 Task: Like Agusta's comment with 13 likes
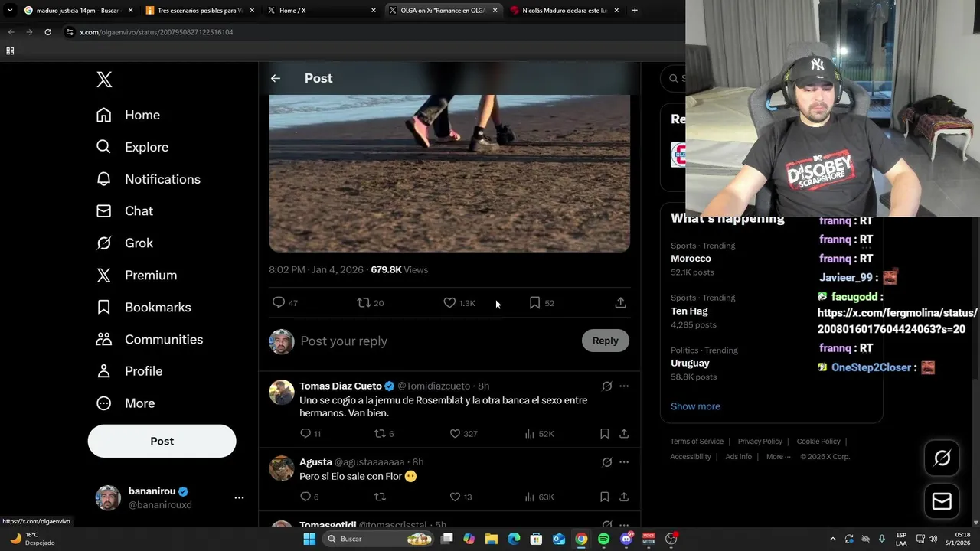click(455, 497)
